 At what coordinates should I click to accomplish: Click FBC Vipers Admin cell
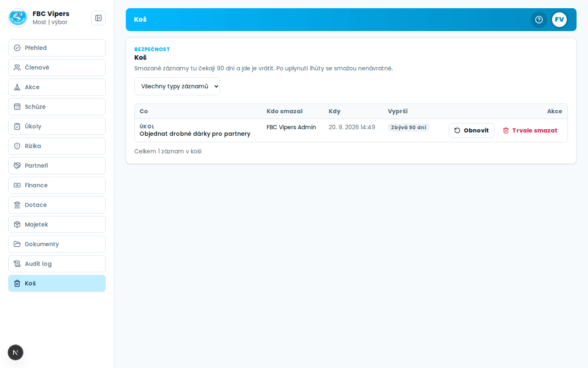(x=291, y=127)
